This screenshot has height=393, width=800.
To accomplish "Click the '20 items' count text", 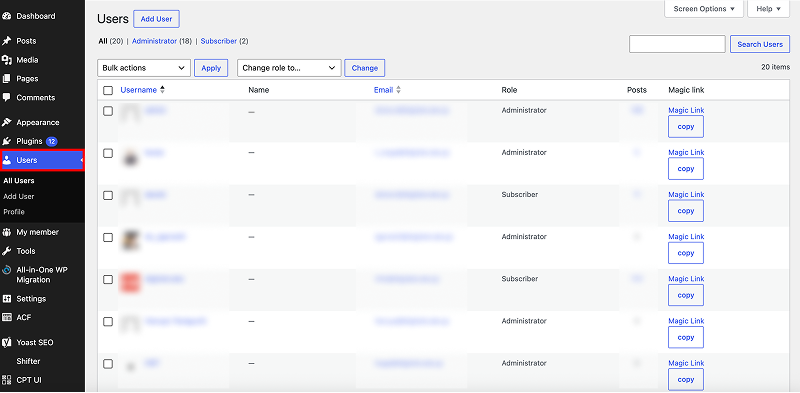I will coord(776,67).
